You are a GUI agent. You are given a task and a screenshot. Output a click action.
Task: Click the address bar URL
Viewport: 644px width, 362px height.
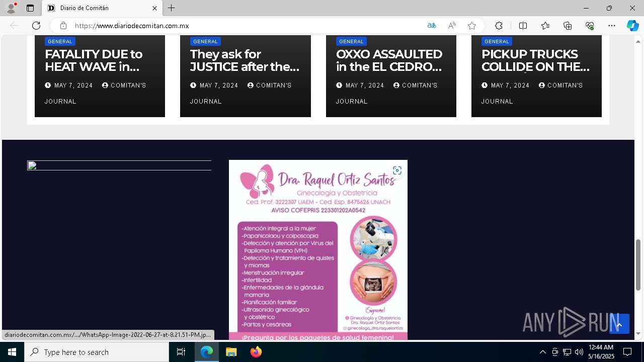click(x=132, y=26)
